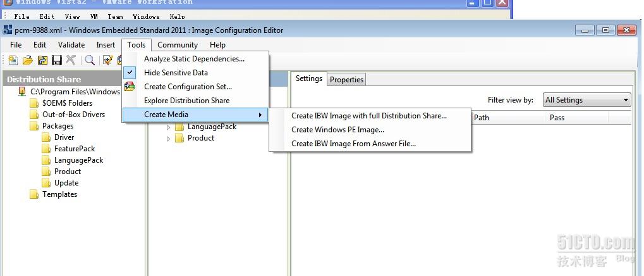This screenshot has width=644, height=276.
Task: Expand the LanguagePack node in answer file
Action: coord(168,127)
